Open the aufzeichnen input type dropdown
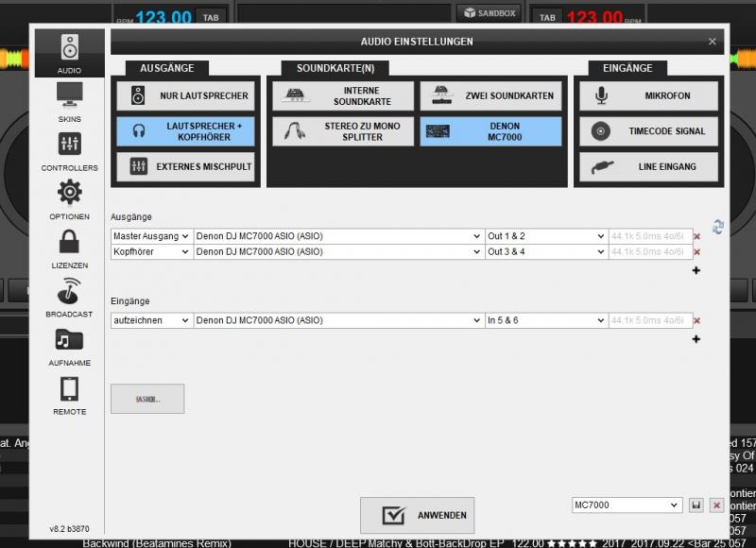 click(151, 320)
